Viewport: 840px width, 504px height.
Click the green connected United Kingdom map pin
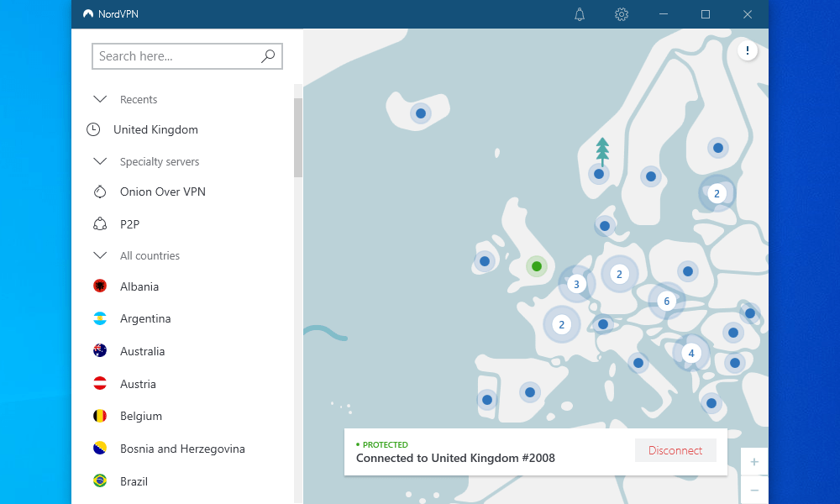[x=536, y=265]
